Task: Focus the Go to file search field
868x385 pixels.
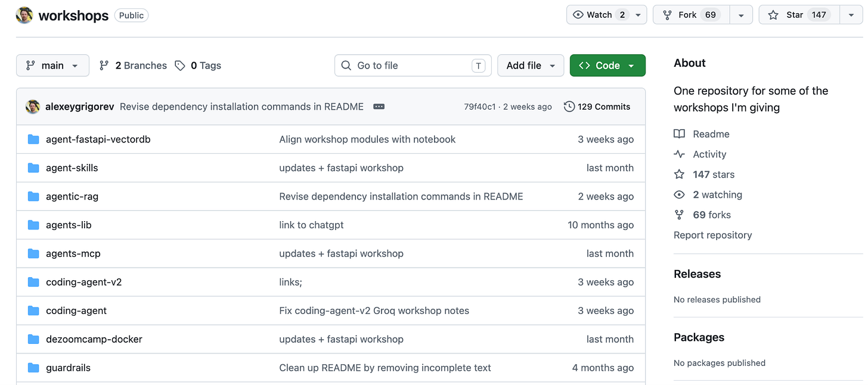Action: pos(413,66)
